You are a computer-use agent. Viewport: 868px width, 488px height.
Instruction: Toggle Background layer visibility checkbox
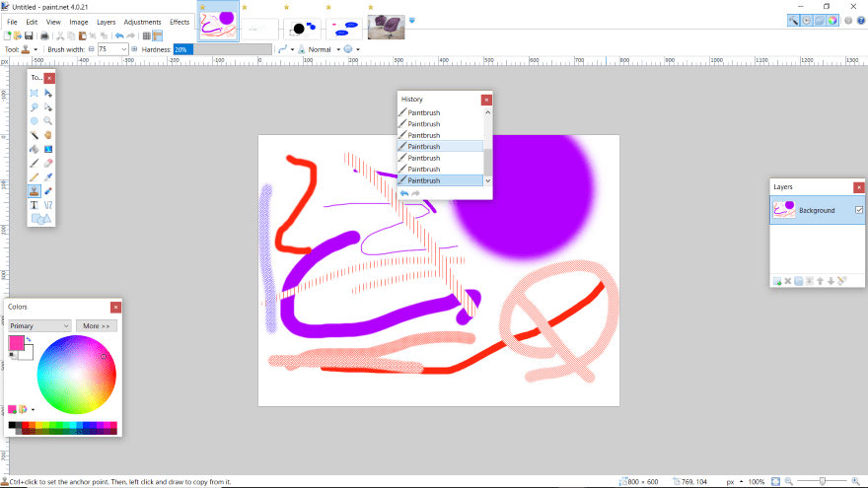click(858, 210)
